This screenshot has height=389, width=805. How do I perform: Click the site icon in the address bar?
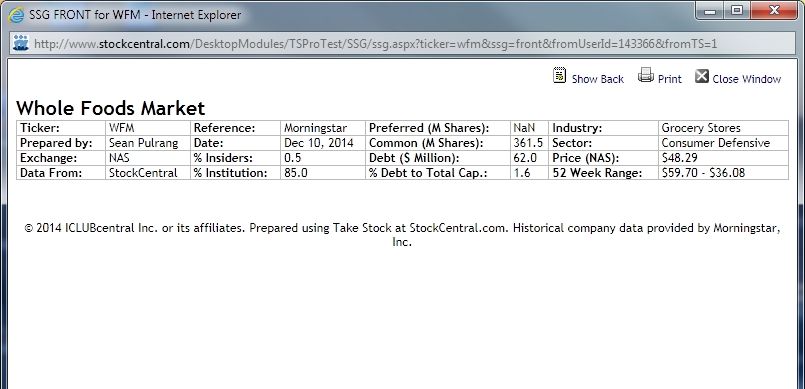21,43
